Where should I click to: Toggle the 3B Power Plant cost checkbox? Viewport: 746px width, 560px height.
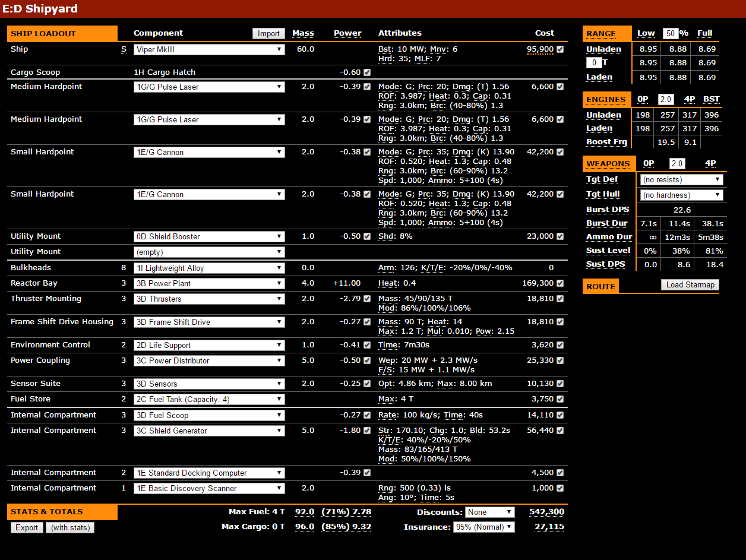pyautogui.click(x=560, y=283)
